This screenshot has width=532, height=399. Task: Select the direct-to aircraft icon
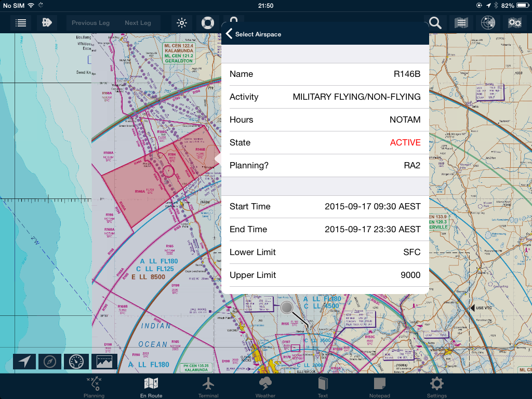point(46,23)
